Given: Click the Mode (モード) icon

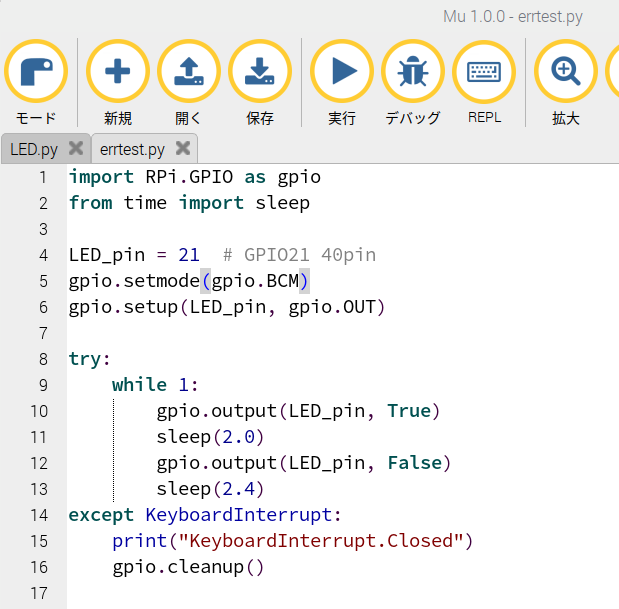Looking at the screenshot, I should 36,72.
